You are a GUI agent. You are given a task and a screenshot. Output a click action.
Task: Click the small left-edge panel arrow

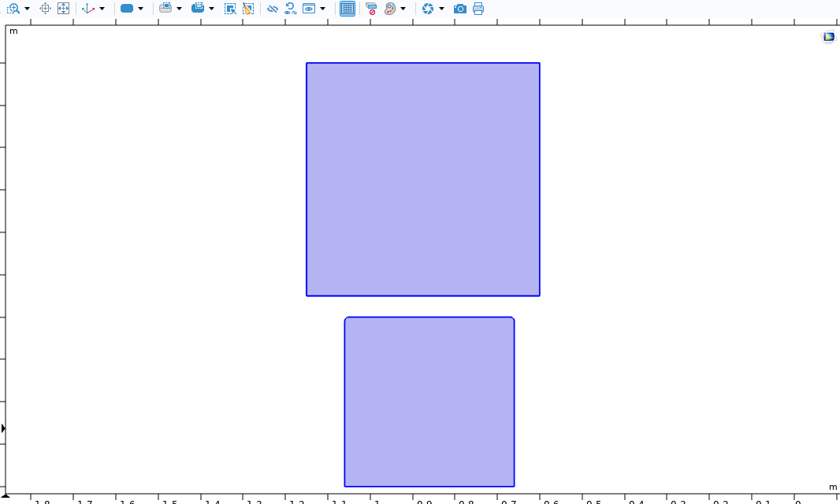point(3,428)
